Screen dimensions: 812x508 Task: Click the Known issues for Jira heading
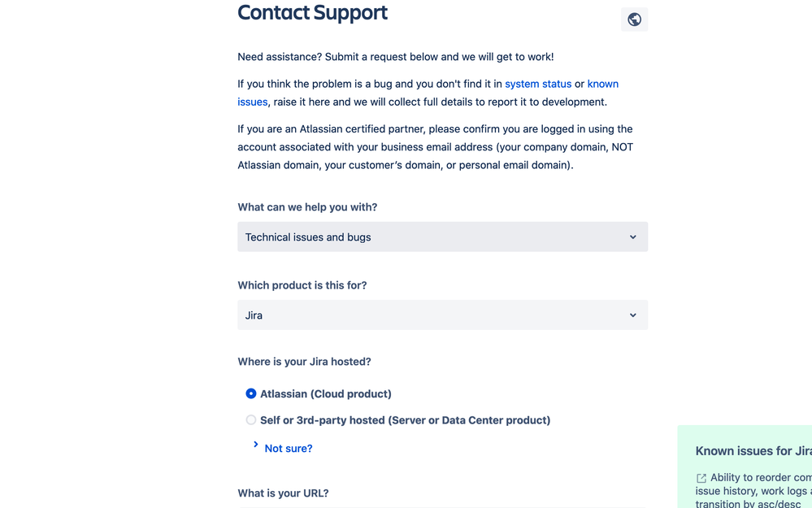coord(753,451)
